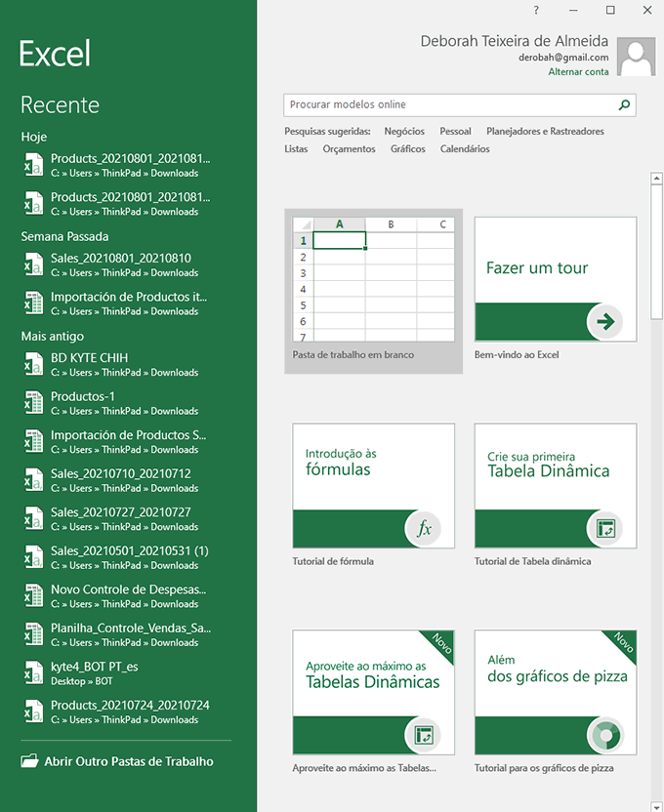Open Aproveite ao máximo as Tabelas Dinâmicas
The width and height of the screenshot is (664, 812).
373,692
